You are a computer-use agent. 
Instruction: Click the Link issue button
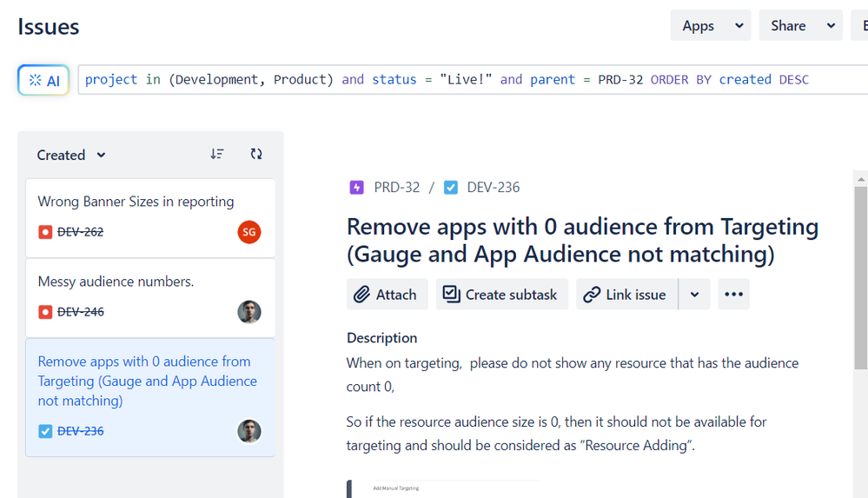point(626,295)
